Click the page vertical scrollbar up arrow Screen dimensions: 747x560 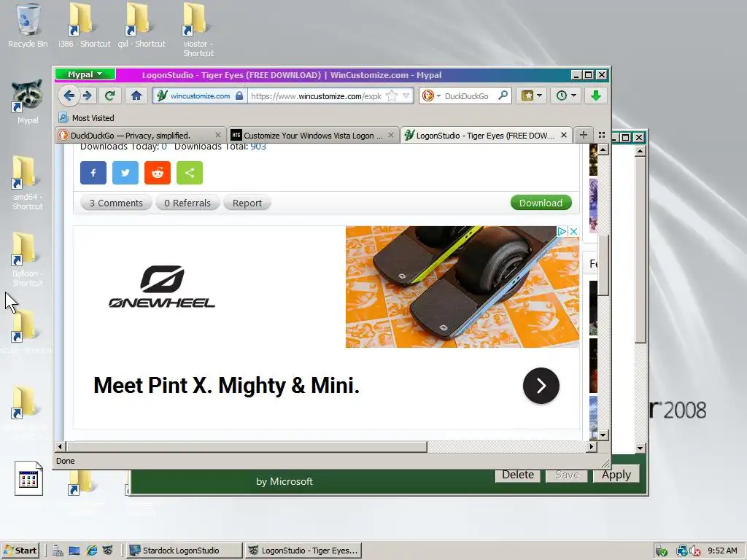point(603,149)
